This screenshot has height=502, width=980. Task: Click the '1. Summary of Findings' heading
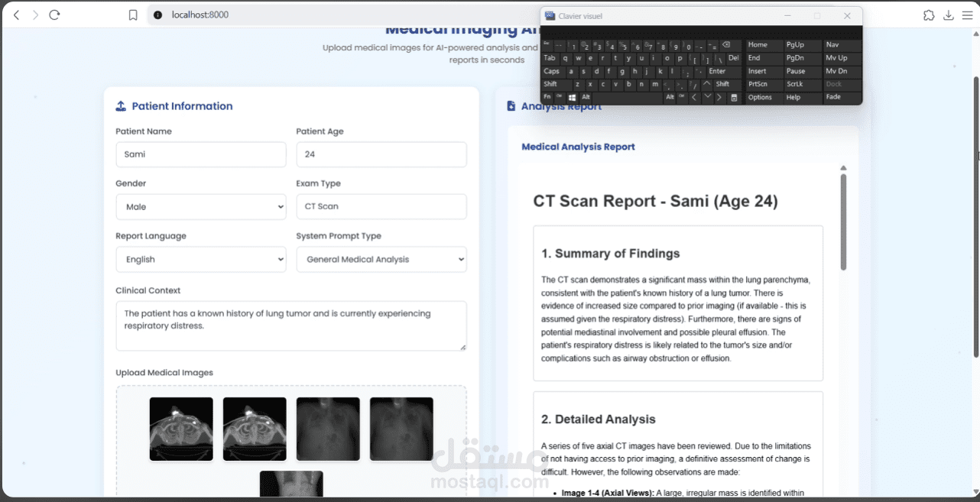coord(611,254)
